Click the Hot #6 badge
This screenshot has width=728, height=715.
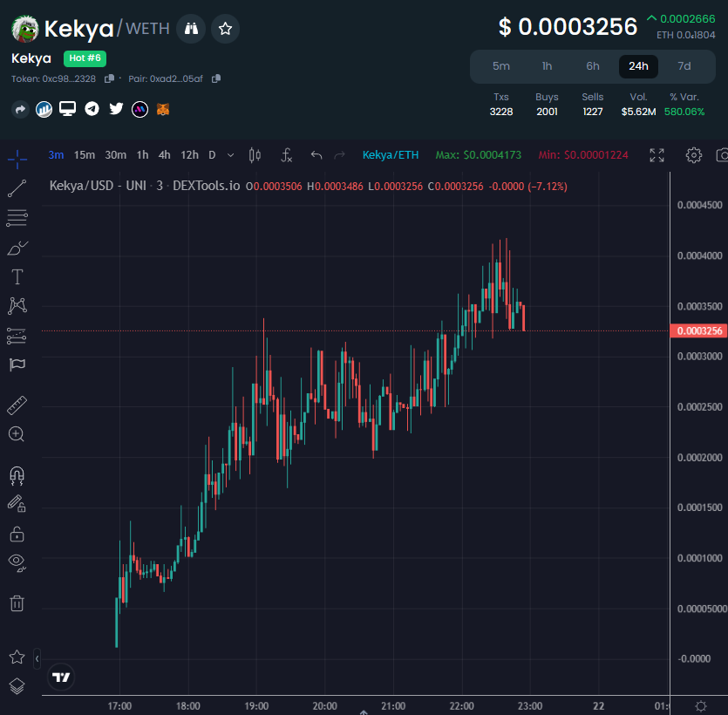pos(85,58)
